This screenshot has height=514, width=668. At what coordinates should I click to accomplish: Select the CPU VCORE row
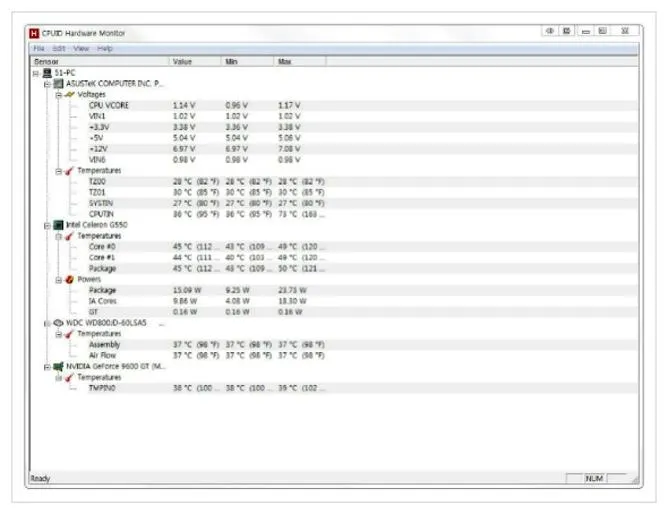pos(362,105)
